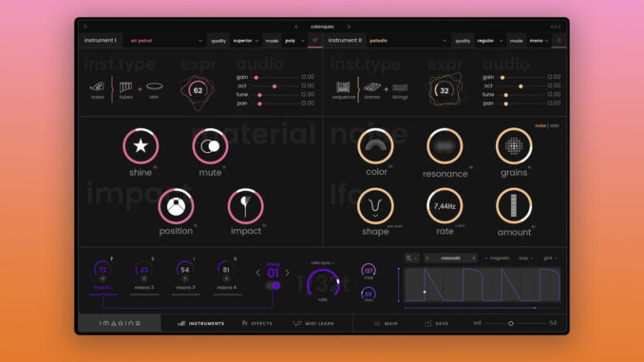Click the pink expression dial showing 62
The height and width of the screenshot is (362, 644).
pos(198,91)
